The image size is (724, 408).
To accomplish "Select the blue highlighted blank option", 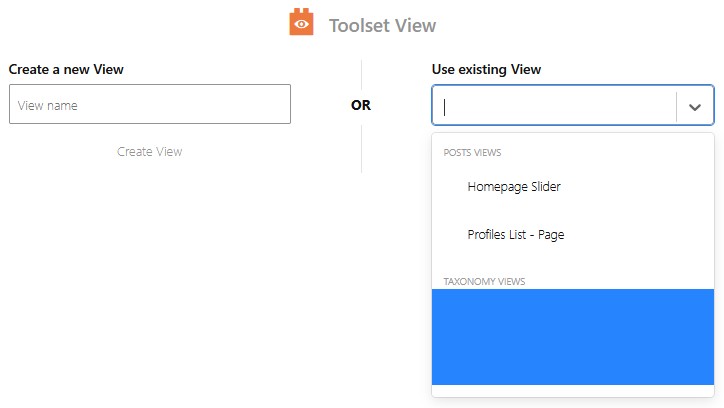I will coord(573,336).
